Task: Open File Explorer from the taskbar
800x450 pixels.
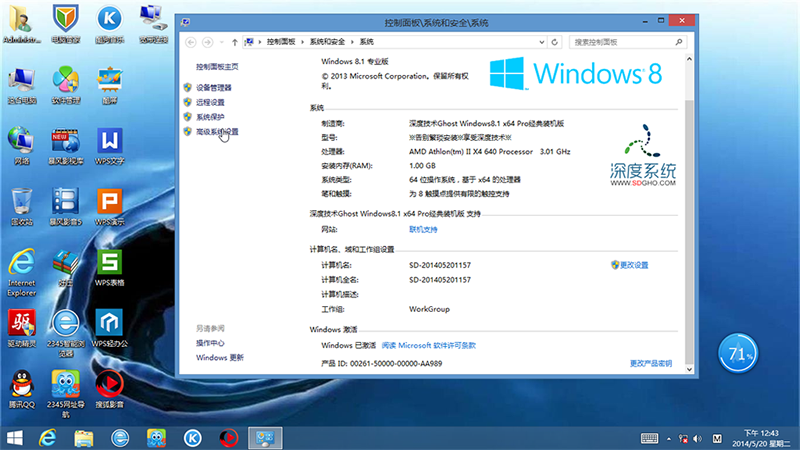Action: pyautogui.click(x=84, y=438)
